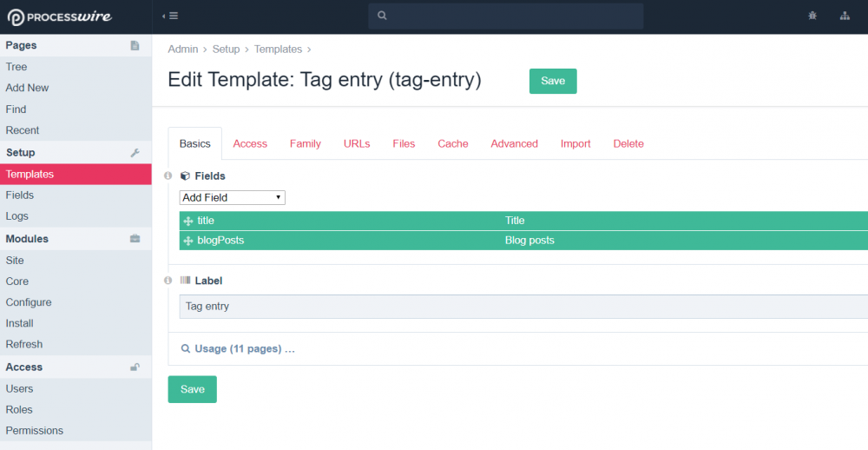Screen dimensions: 868x450
Task: Open the debug bug icon
Action: coord(812,16)
